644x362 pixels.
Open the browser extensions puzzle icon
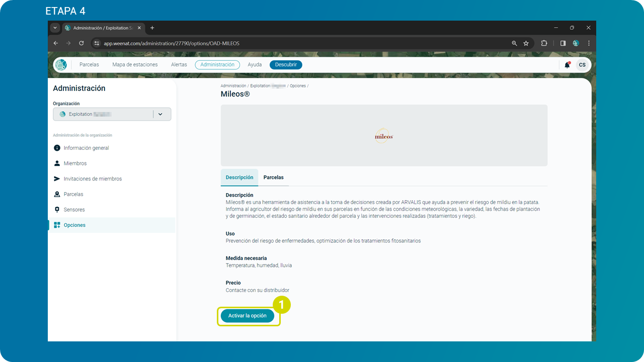click(x=544, y=43)
